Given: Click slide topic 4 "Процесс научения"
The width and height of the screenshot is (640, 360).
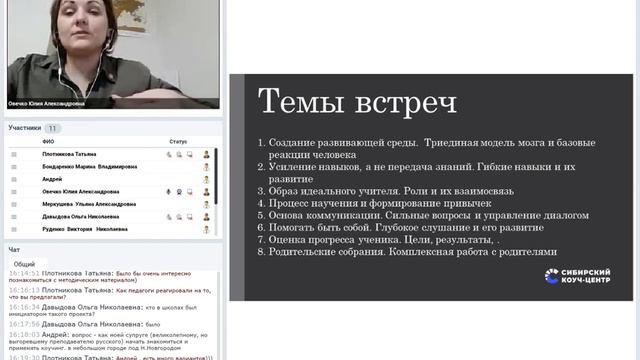Looking at the screenshot, I should coord(374,203).
